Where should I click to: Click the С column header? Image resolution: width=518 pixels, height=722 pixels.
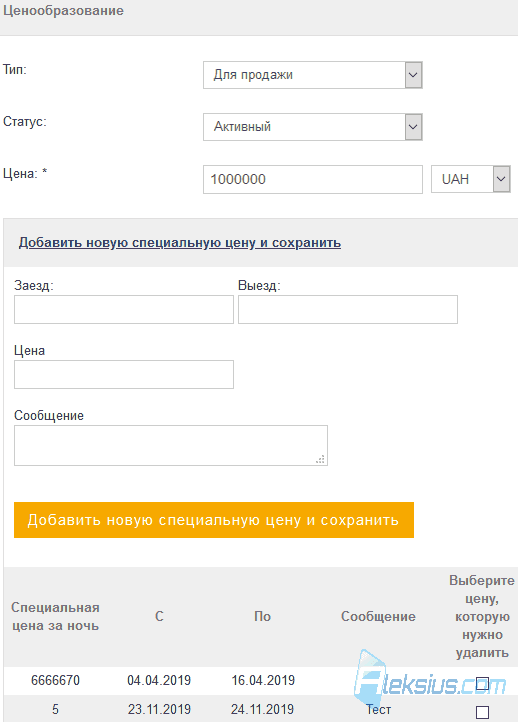click(x=159, y=617)
